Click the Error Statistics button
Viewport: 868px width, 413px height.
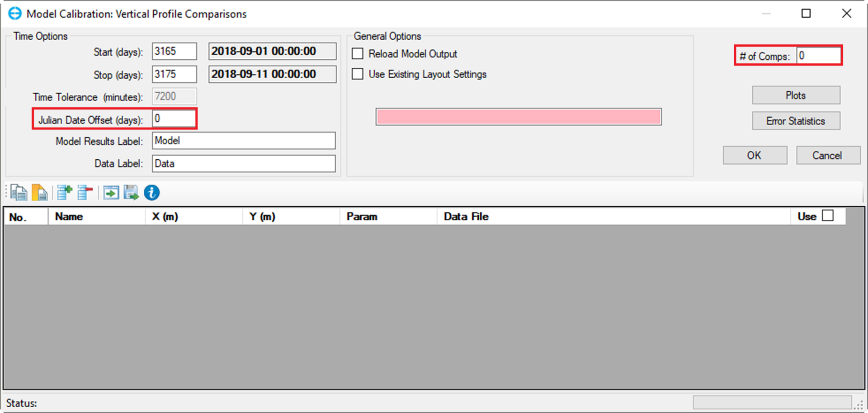point(796,121)
